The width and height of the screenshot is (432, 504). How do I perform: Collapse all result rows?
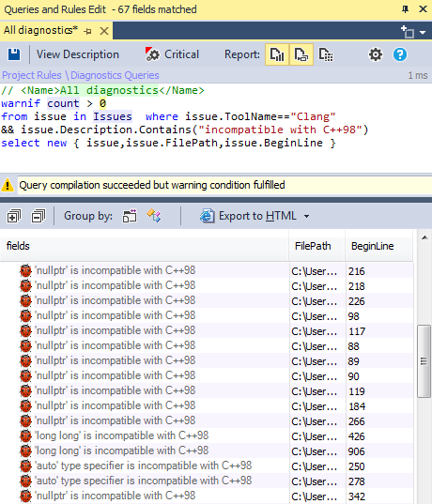[x=39, y=216]
